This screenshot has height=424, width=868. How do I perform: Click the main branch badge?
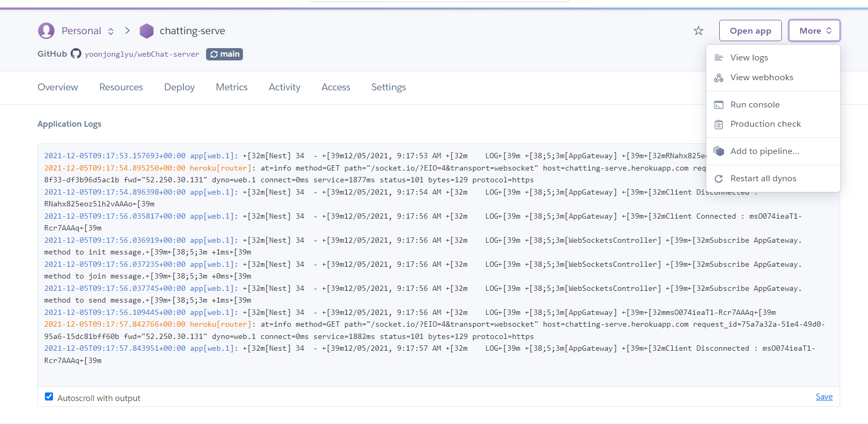tap(224, 54)
